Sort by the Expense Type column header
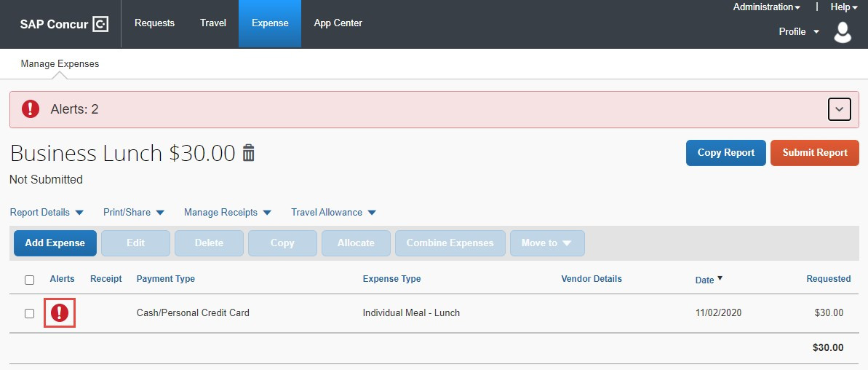The height and width of the screenshot is (370, 868). pyautogui.click(x=391, y=279)
